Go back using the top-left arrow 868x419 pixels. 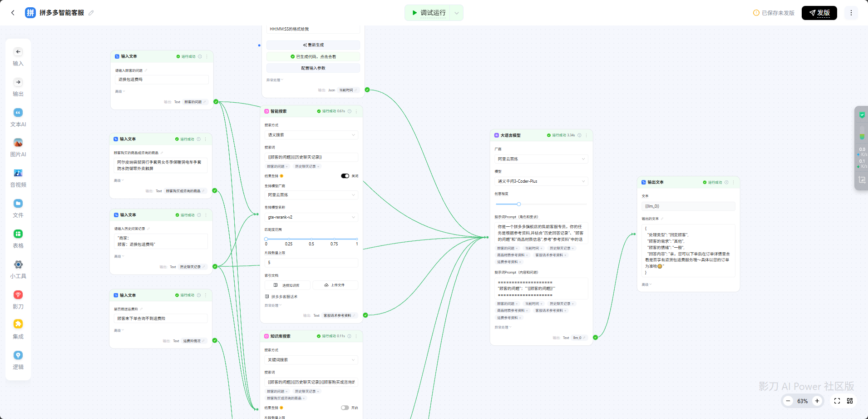(x=13, y=13)
